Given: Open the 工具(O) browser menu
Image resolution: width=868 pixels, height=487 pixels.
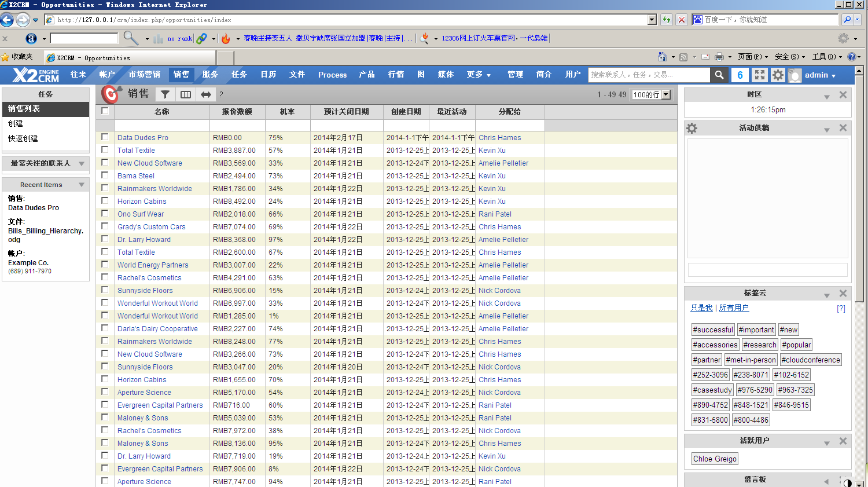Looking at the screenshot, I should point(827,57).
